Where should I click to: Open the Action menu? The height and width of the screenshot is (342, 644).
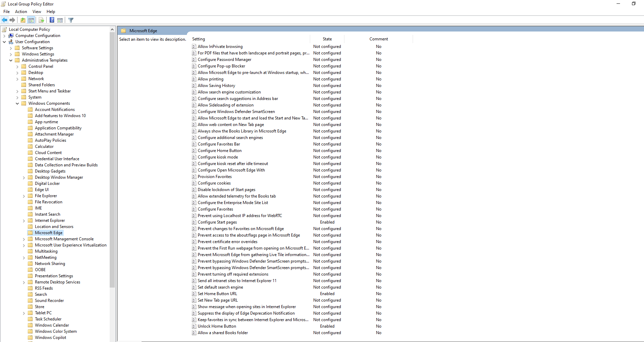point(21,12)
